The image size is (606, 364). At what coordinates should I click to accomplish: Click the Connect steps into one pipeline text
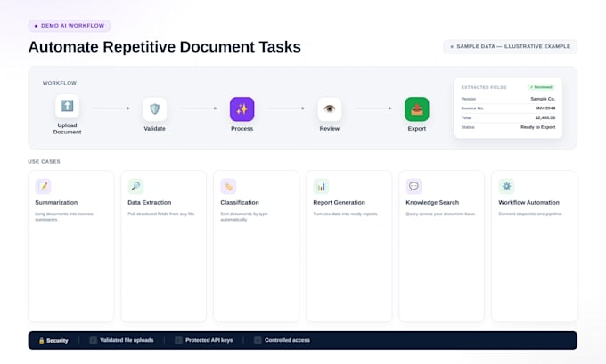pos(530,214)
